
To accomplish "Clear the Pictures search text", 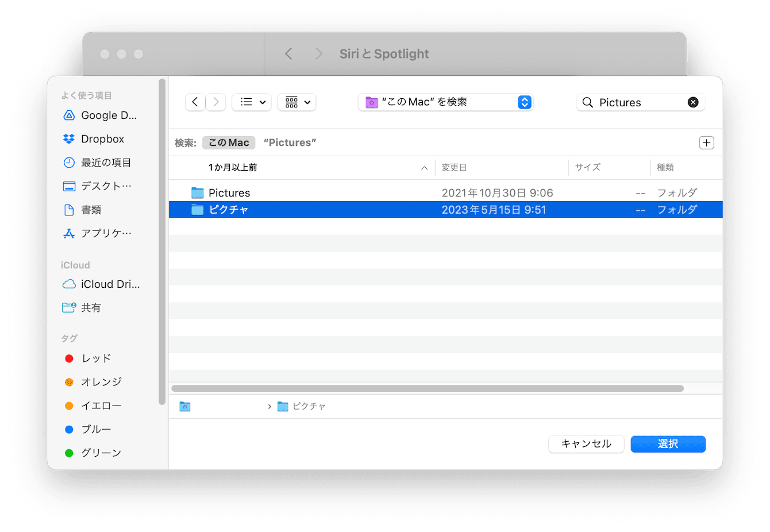I will (x=693, y=102).
